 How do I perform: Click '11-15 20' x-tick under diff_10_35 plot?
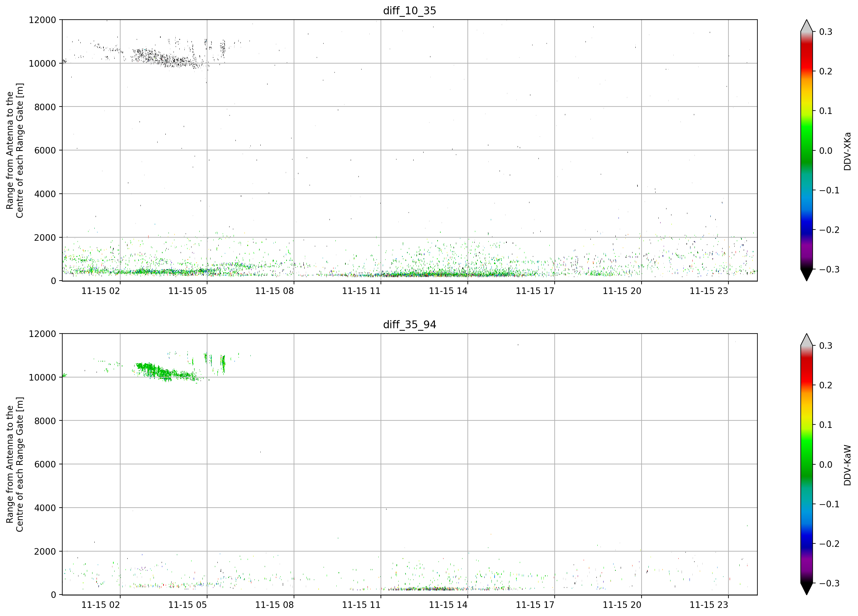click(x=622, y=291)
